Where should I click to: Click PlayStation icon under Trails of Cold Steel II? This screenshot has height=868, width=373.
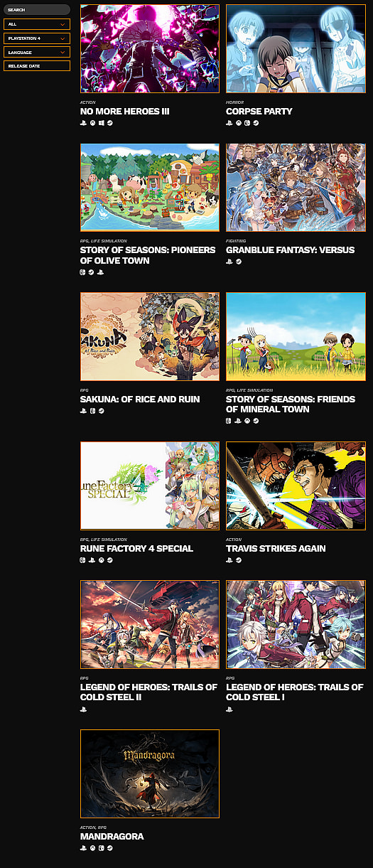(x=83, y=709)
